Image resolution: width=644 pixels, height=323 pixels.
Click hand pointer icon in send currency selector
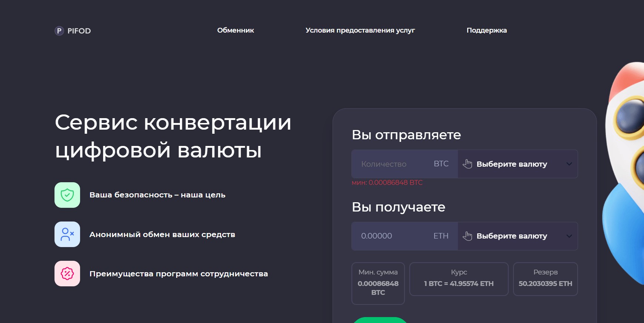tap(468, 164)
